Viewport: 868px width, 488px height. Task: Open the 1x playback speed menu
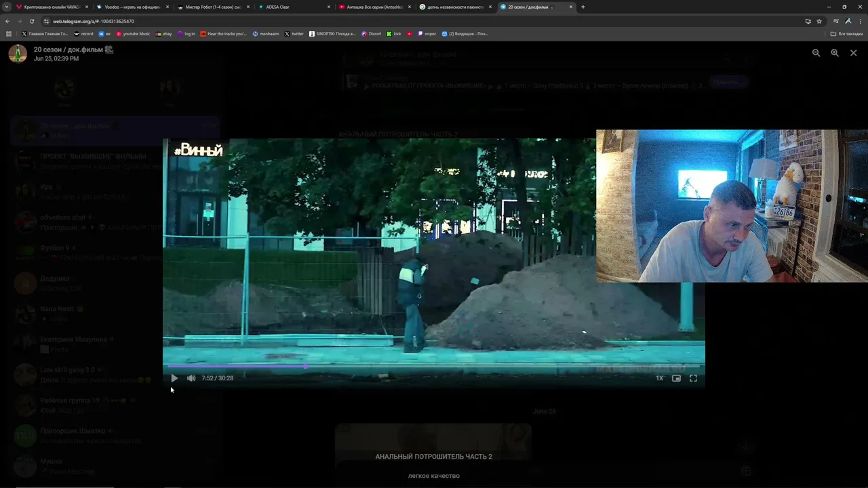point(659,378)
